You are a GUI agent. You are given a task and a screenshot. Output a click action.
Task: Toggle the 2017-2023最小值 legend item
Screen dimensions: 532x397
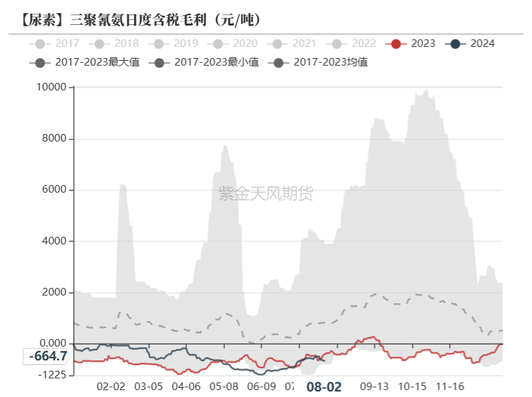(204, 62)
